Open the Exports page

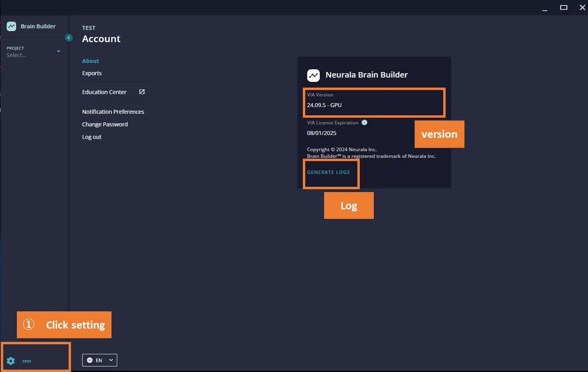pos(92,73)
